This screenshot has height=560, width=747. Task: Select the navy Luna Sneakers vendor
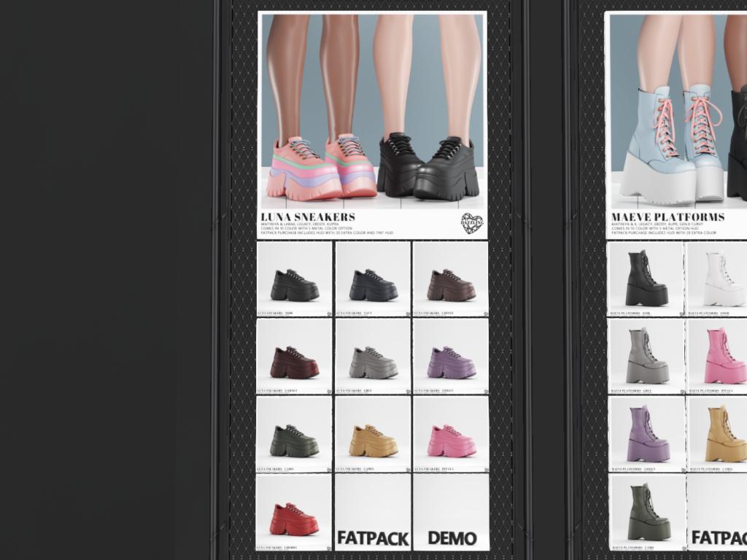[x=373, y=280]
